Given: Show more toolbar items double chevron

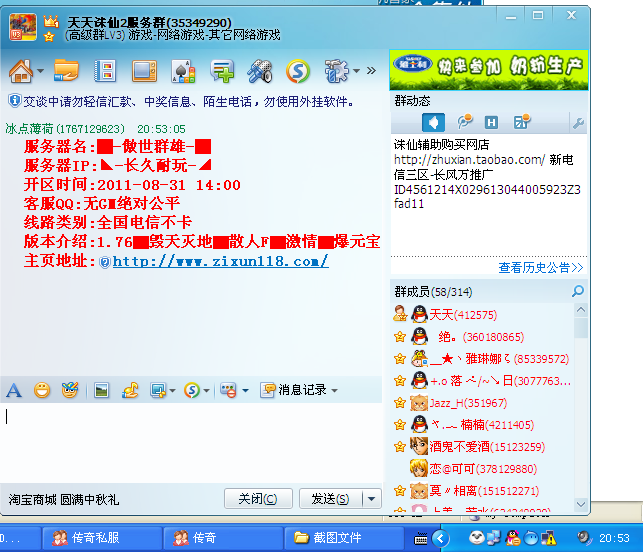Looking at the screenshot, I should 371,71.
